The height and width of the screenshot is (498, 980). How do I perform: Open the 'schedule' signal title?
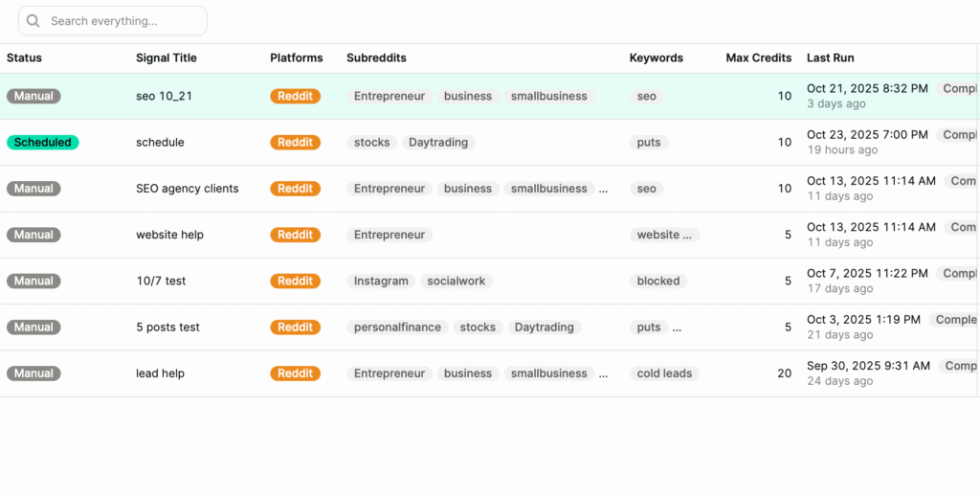click(160, 143)
